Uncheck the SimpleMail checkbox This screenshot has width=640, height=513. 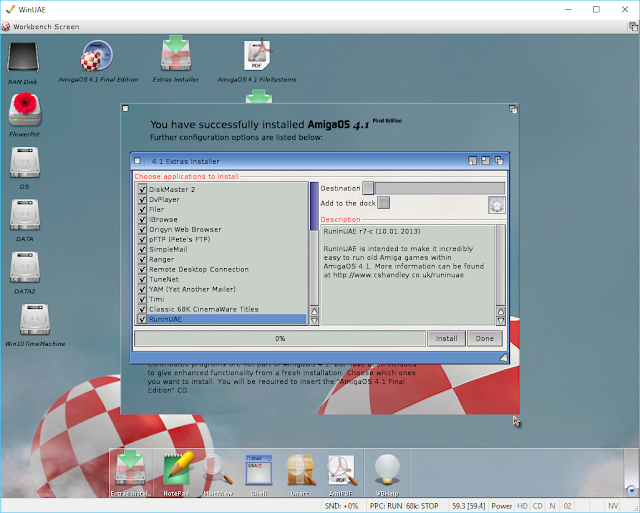coord(142,249)
